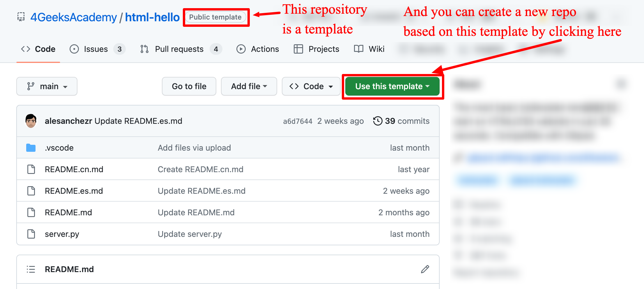Open commit message Update README.es.md in header

click(138, 121)
